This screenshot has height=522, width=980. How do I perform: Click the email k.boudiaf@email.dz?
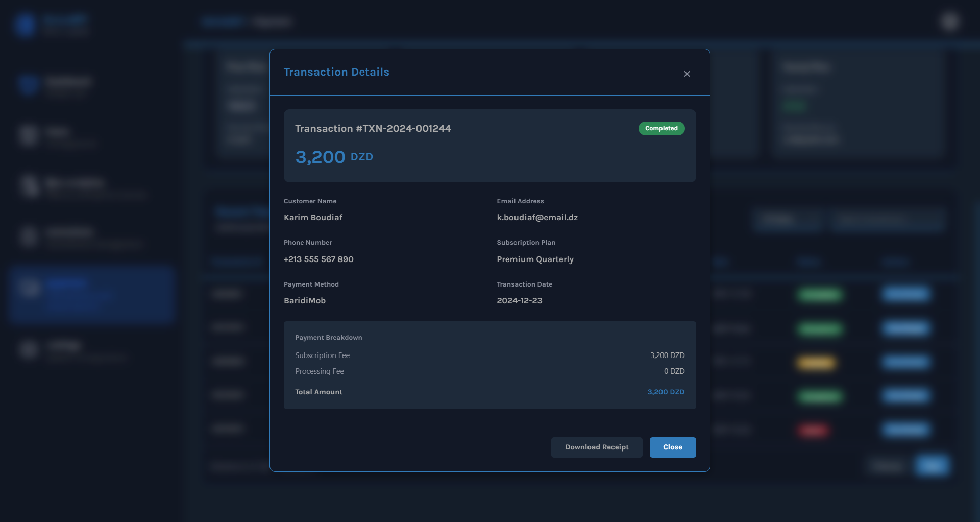click(x=537, y=218)
